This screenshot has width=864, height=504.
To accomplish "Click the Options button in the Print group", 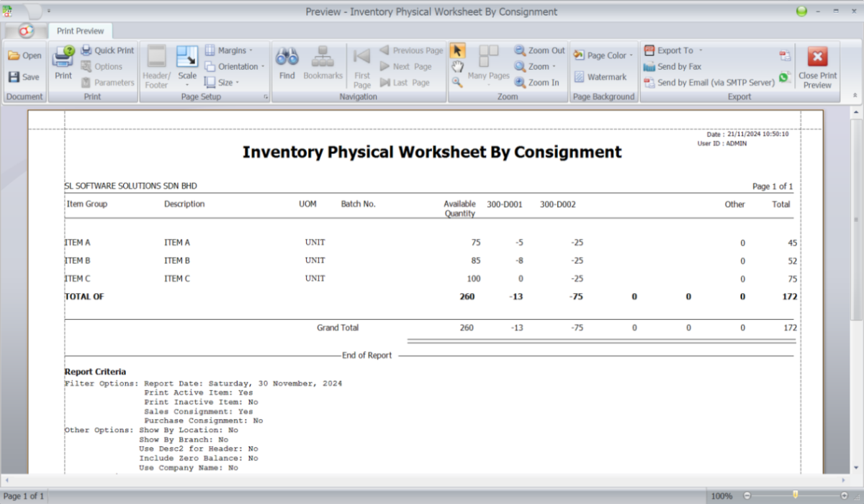I will click(102, 66).
